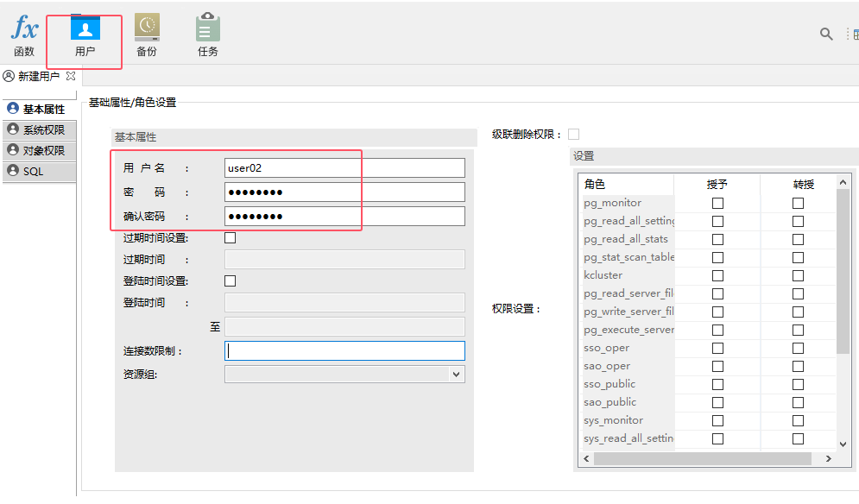Close the 新建用户 tab
The image size is (859, 504).
pos(71,76)
